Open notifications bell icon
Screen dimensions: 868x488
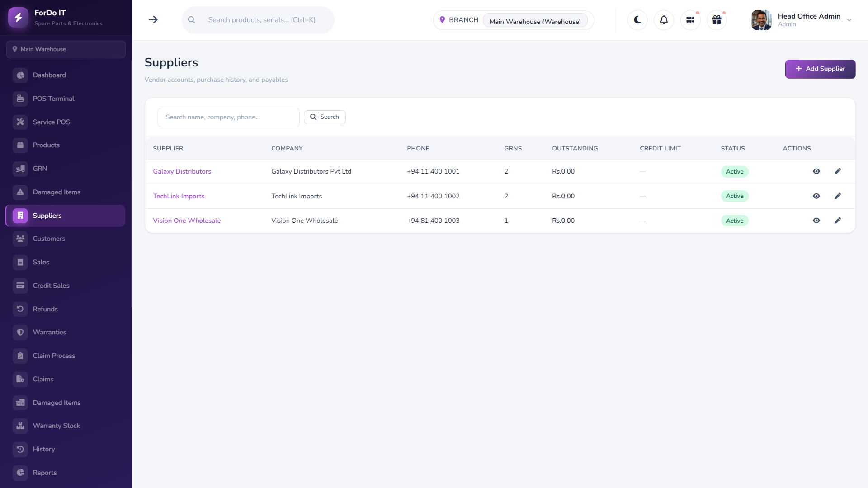click(x=664, y=20)
